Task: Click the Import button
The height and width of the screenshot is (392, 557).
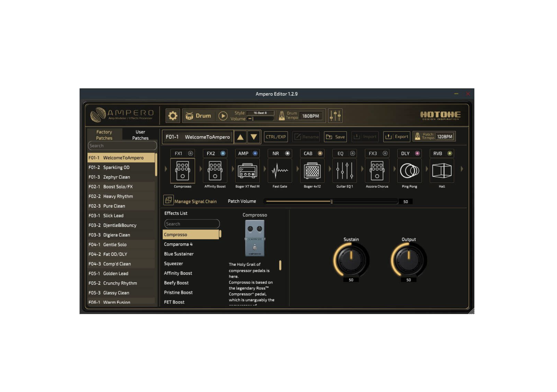Action: pyautogui.click(x=365, y=137)
